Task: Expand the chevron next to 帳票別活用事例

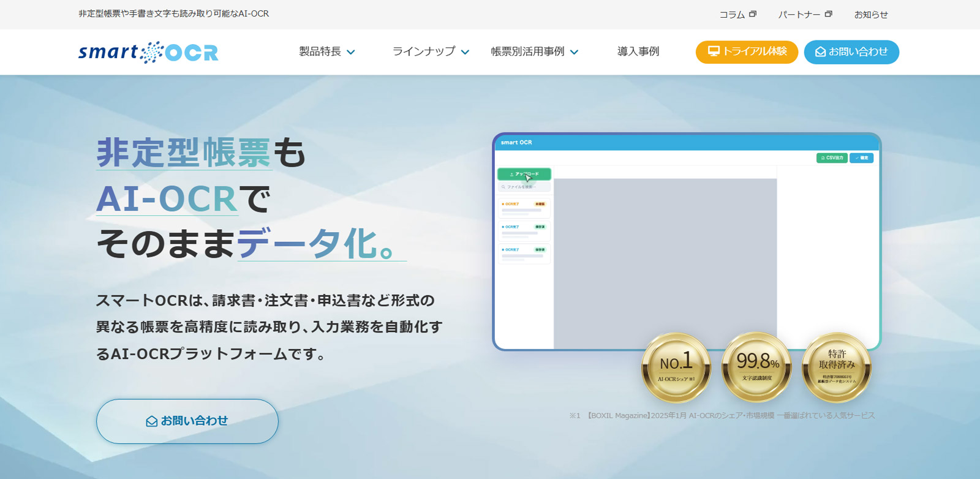Action: 574,53
